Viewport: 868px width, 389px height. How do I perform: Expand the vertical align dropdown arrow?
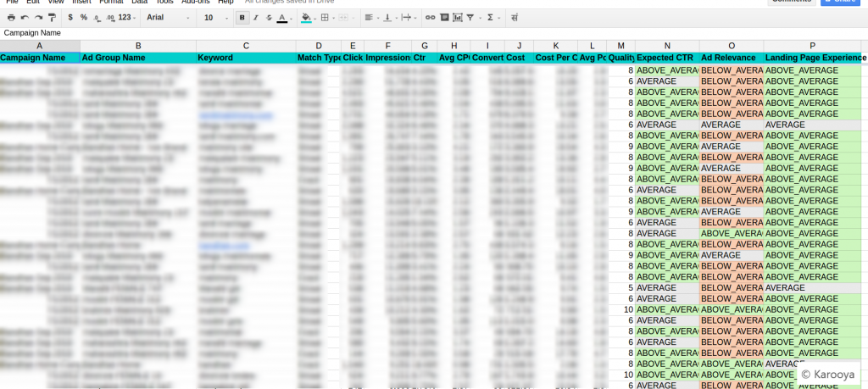(396, 19)
